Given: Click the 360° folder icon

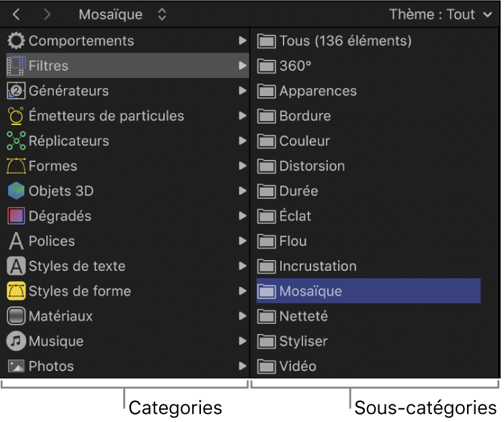Looking at the screenshot, I should pos(267,67).
